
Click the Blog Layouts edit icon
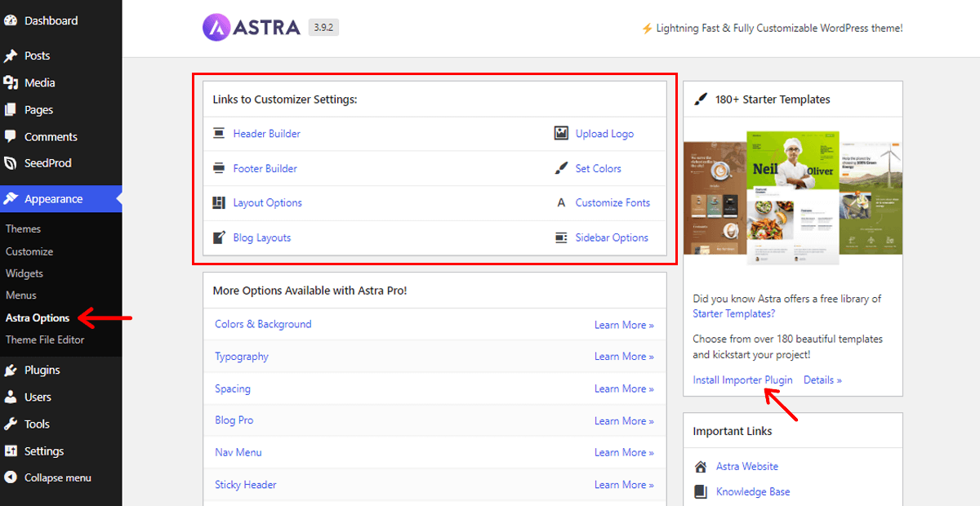(219, 237)
